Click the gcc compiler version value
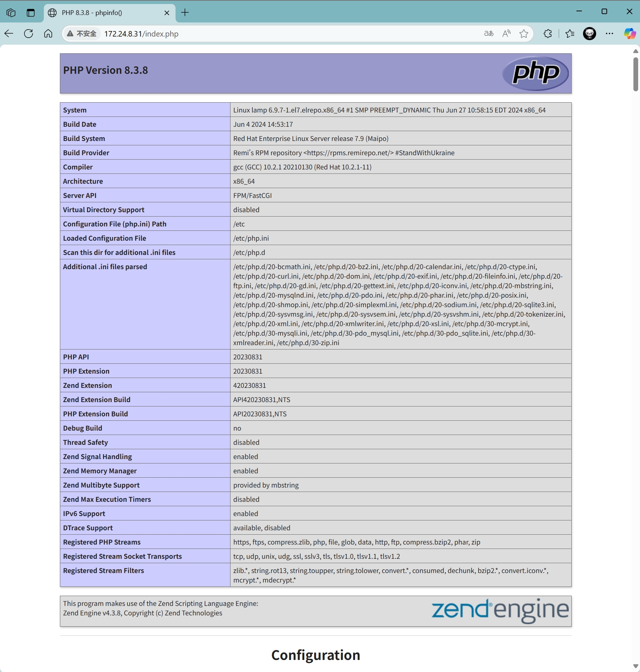The height and width of the screenshot is (672, 640). 302,167
